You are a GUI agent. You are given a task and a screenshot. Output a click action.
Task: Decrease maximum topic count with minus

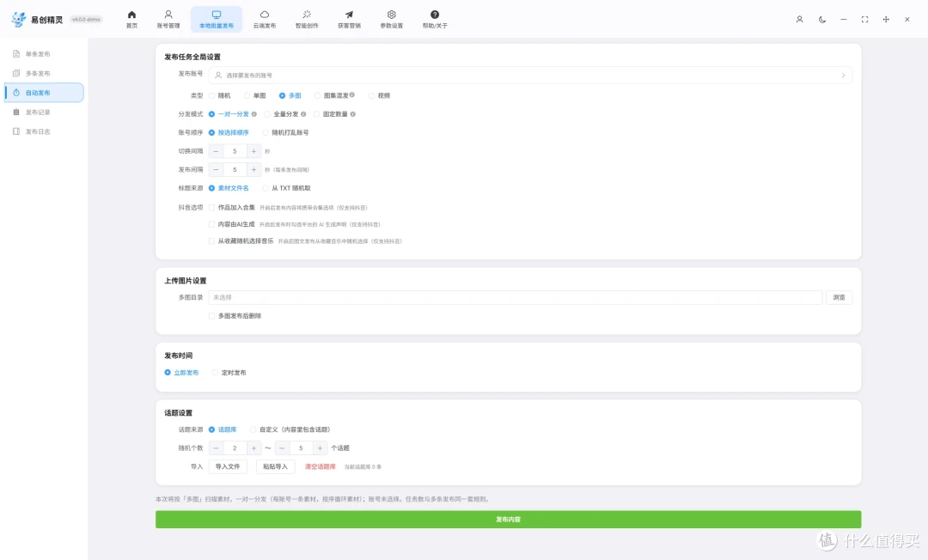tap(283, 448)
